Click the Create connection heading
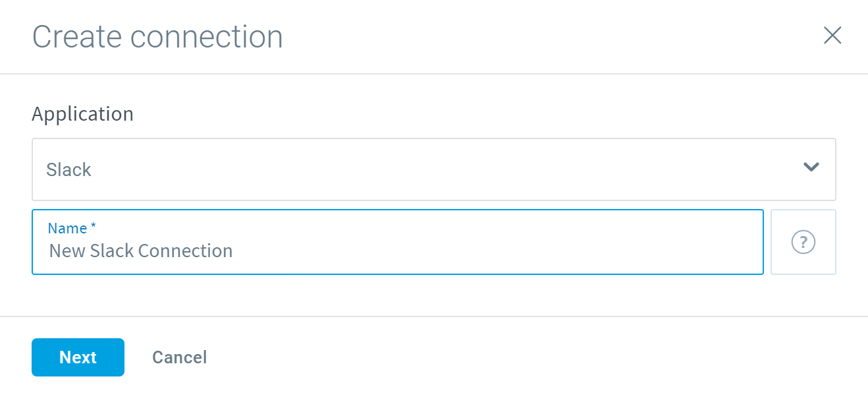 click(157, 37)
